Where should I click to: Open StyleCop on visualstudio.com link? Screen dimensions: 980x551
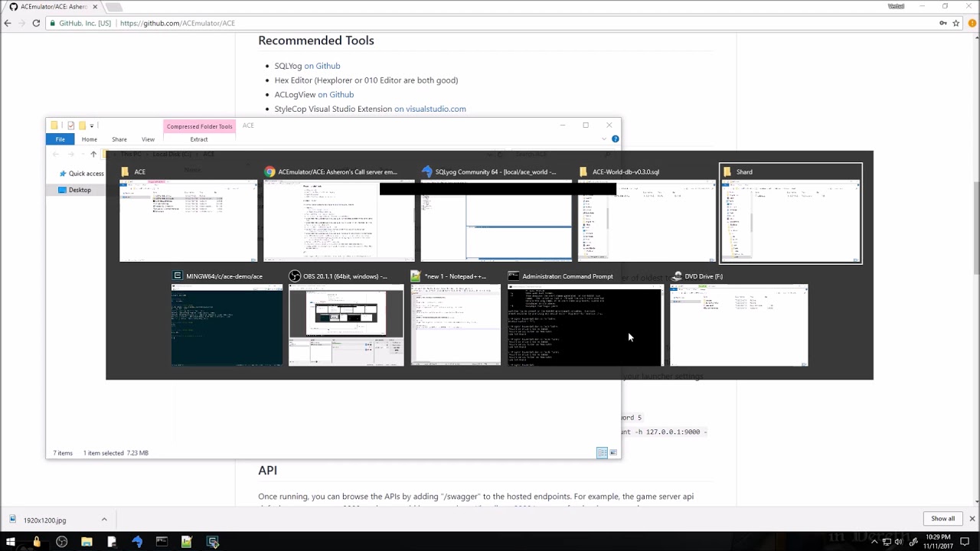pyautogui.click(x=430, y=109)
